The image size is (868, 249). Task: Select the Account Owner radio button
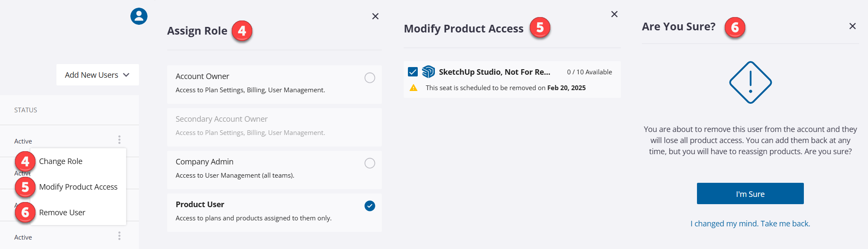point(370,78)
